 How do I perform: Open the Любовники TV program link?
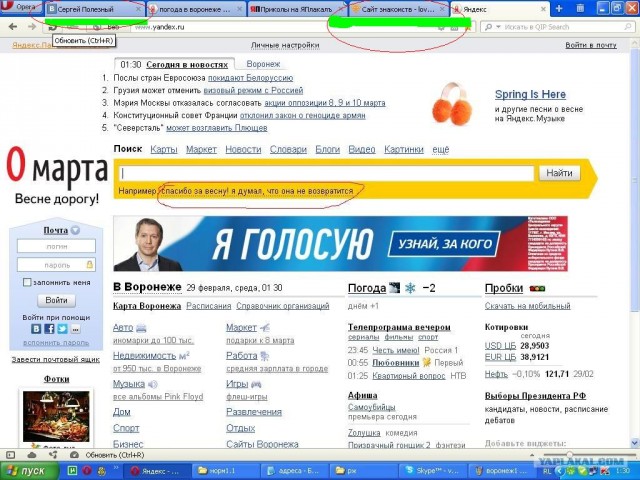(x=396, y=362)
